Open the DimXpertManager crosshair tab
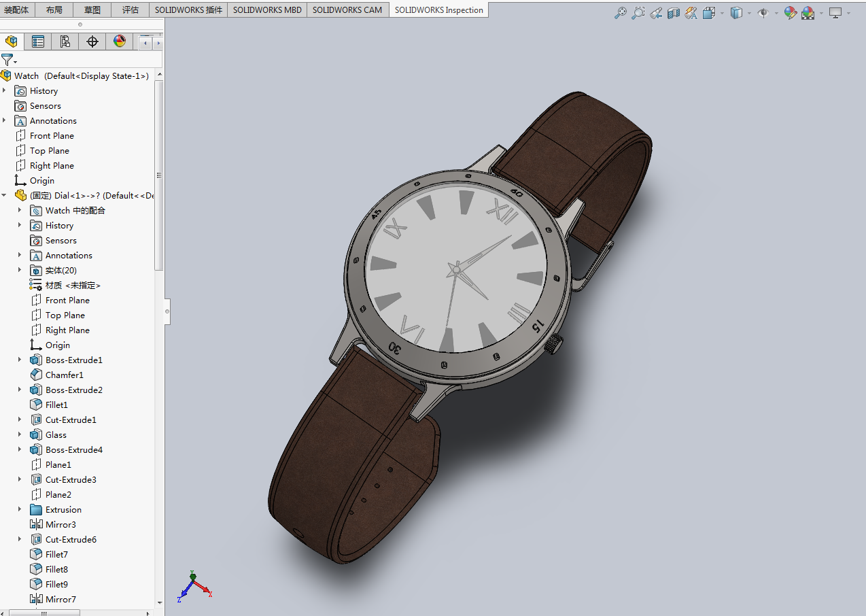The image size is (866, 616). point(92,42)
